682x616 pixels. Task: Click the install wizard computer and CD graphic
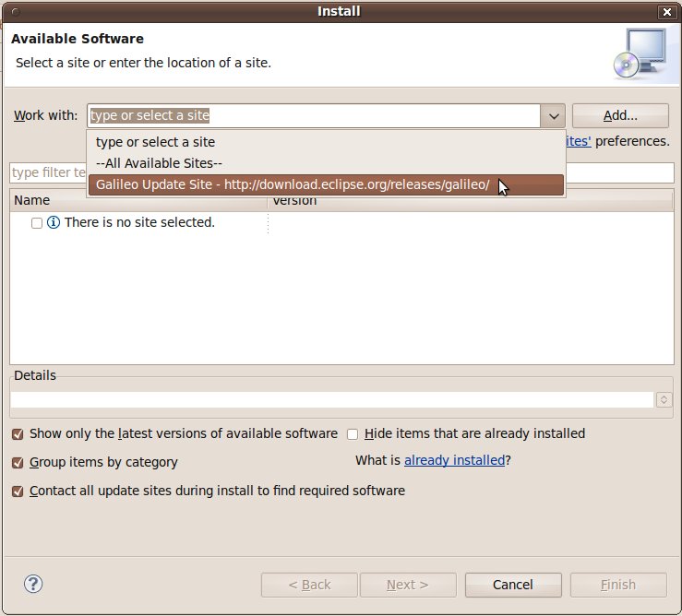pyautogui.click(x=638, y=53)
